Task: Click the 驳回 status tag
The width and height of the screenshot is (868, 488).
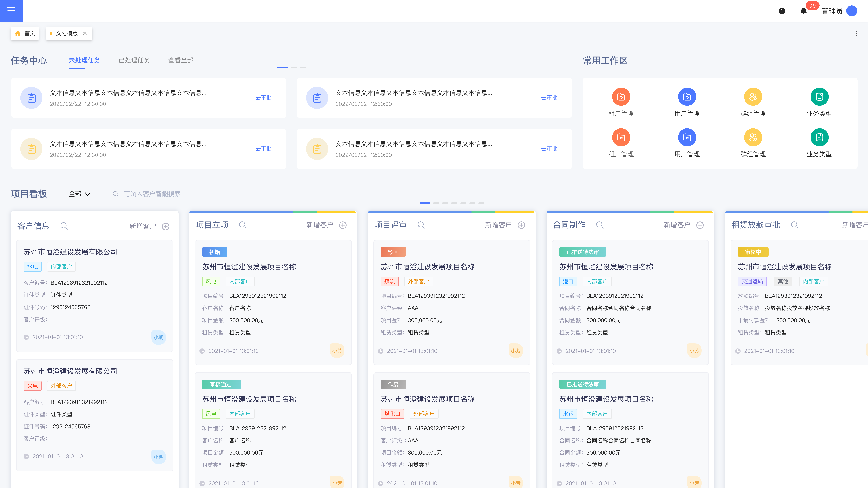Action: click(x=393, y=252)
